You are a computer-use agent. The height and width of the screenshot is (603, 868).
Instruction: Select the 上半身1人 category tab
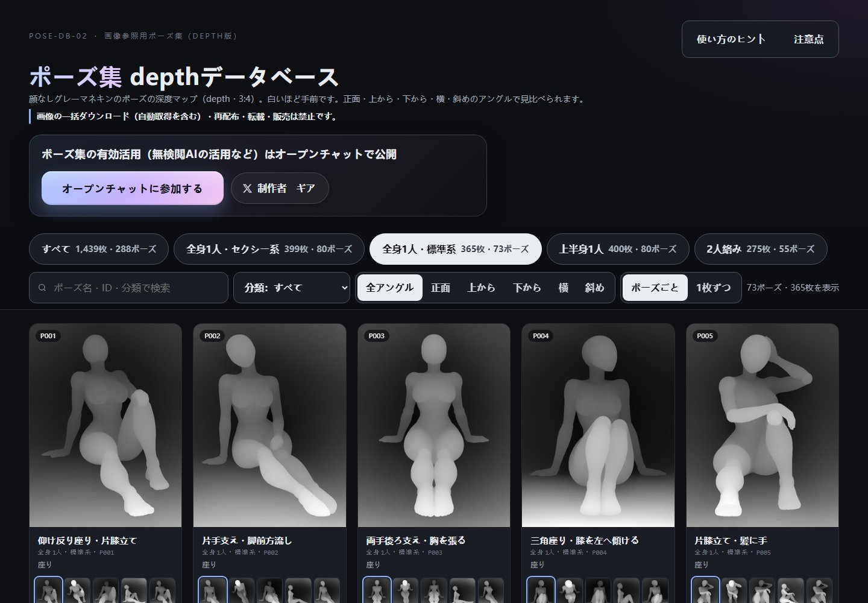point(618,249)
